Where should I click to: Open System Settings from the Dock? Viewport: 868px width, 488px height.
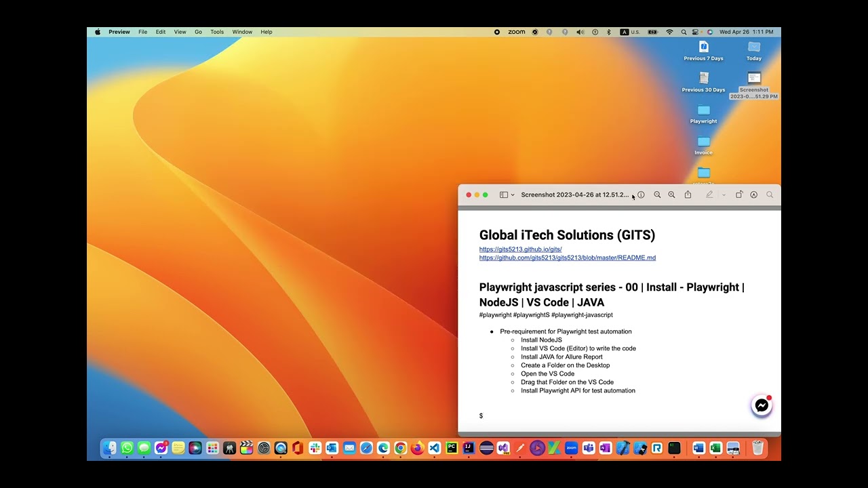[263, 448]
